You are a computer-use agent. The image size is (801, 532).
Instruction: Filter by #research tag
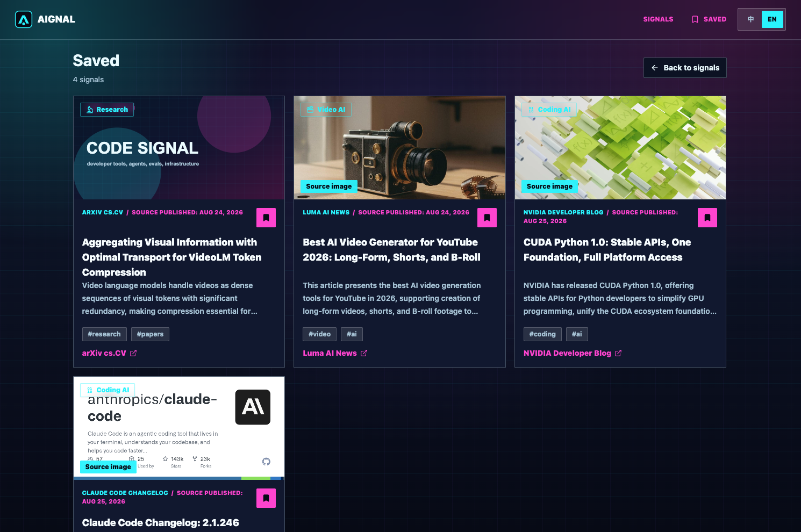[104, 334]
